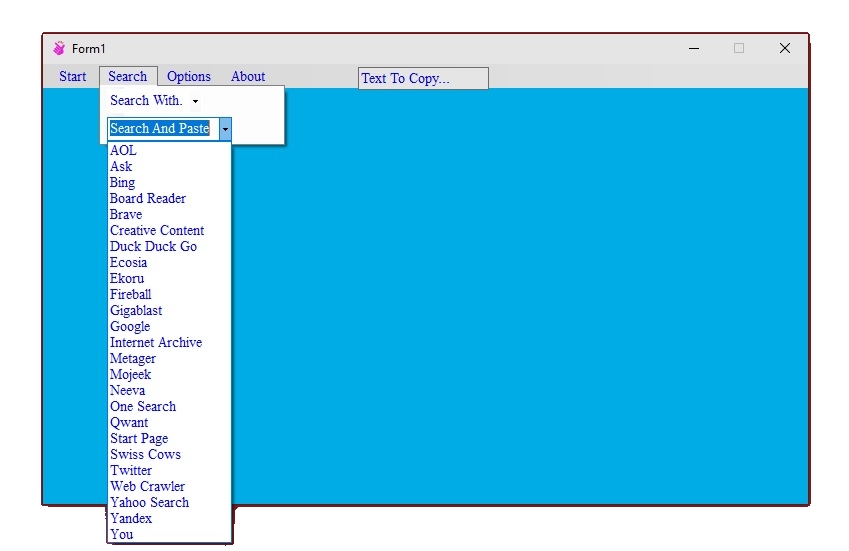Pick Neeva in the list
This screenshot has width=849, height=551.
169,390
